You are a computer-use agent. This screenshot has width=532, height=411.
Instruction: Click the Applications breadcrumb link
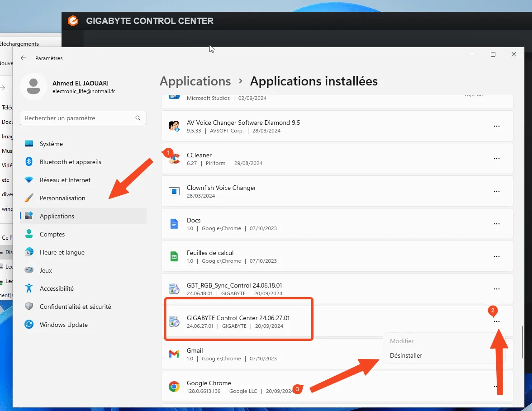195,81
